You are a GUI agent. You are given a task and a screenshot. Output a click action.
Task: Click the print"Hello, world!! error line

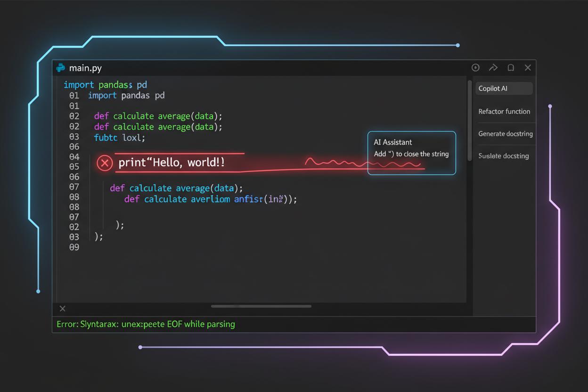[171, 163]
